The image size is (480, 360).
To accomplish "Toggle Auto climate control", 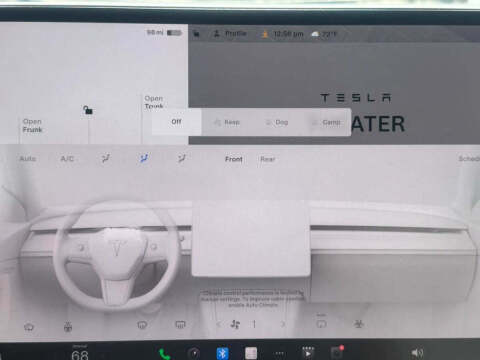I will click(28, 159).
